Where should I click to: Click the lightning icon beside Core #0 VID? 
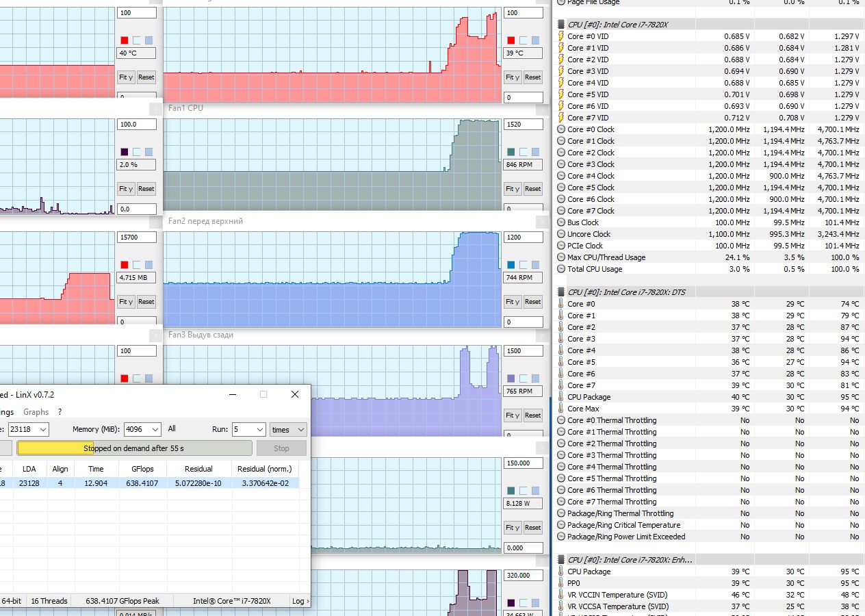coord(561,36)
